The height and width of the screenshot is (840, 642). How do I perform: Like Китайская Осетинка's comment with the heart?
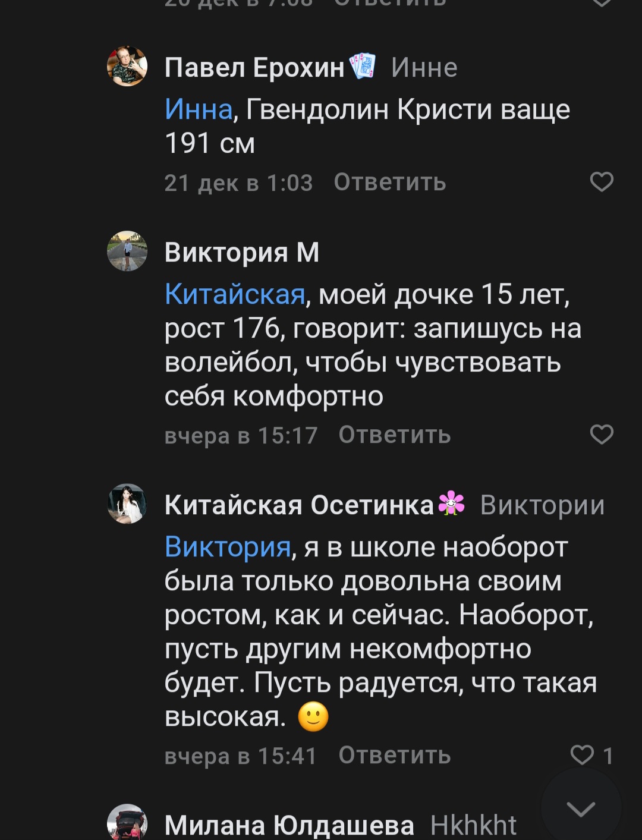[583, 755]
